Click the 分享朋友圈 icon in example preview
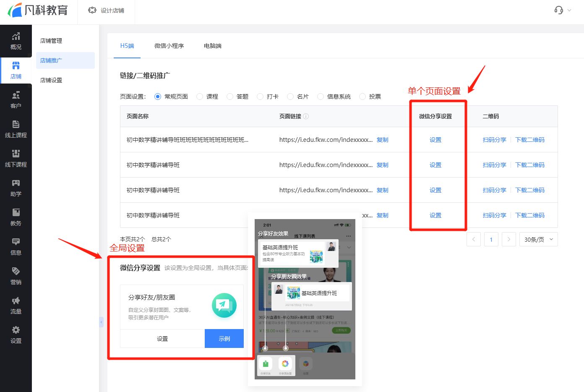The width and height of the screenshot is (584, 392). [x=285, y=364]
